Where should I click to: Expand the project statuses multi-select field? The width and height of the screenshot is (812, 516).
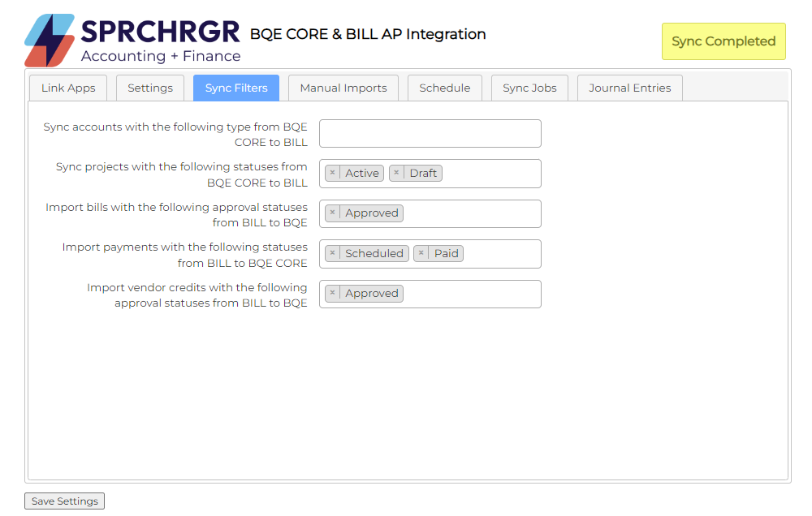(490, 174)
